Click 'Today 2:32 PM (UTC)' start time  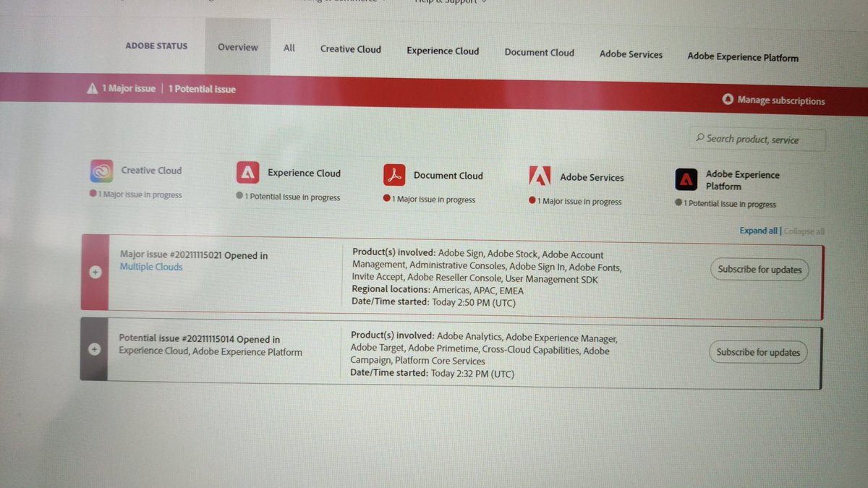coord(472,373)
